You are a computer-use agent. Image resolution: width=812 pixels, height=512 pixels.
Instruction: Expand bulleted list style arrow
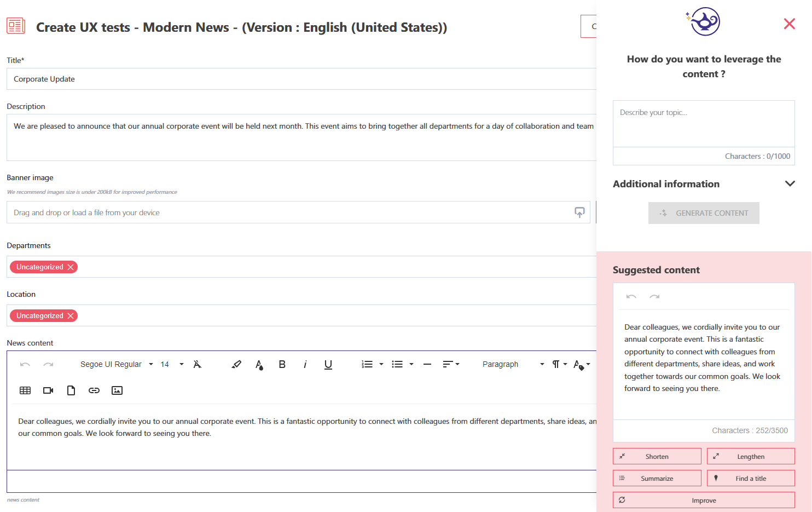(x=411, y=364)
